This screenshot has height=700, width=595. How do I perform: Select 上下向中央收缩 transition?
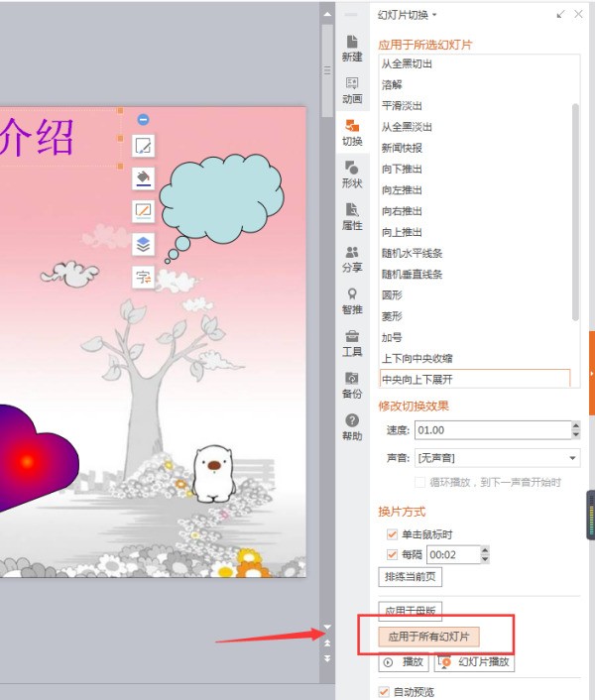click(x=475, y=358)
